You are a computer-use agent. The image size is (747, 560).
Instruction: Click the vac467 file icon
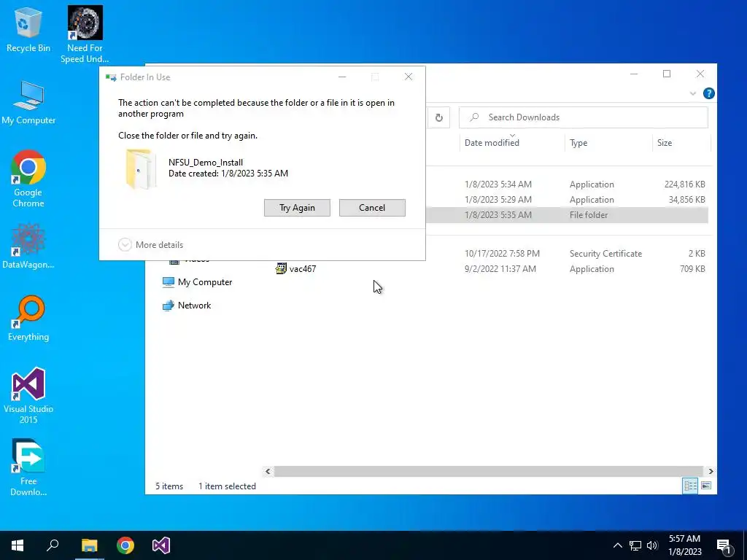click(x=281, y=268)
